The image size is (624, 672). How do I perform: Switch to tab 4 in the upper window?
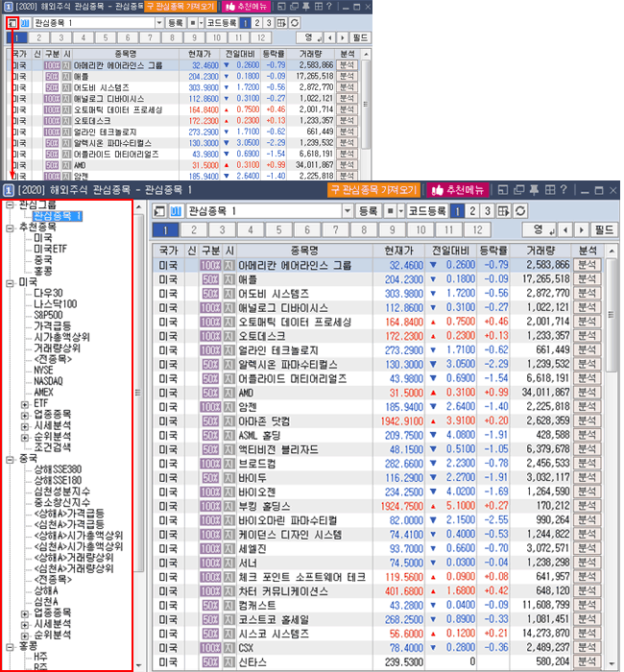tap(84, 37)
